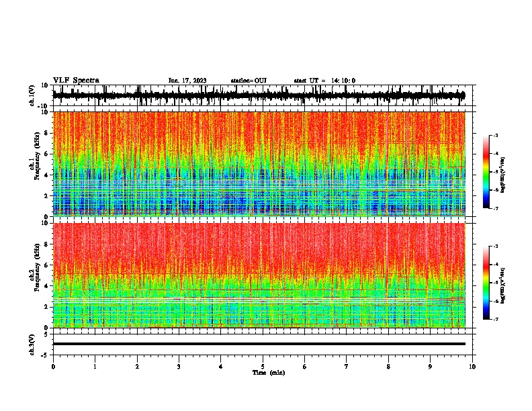Click the "5" tick on ch.3(V) axis
Screen dimensions: 532x411
point(46,334)
